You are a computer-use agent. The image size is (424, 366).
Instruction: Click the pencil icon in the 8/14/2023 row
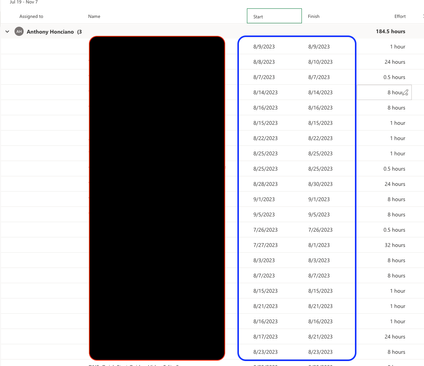coord(405,93)
